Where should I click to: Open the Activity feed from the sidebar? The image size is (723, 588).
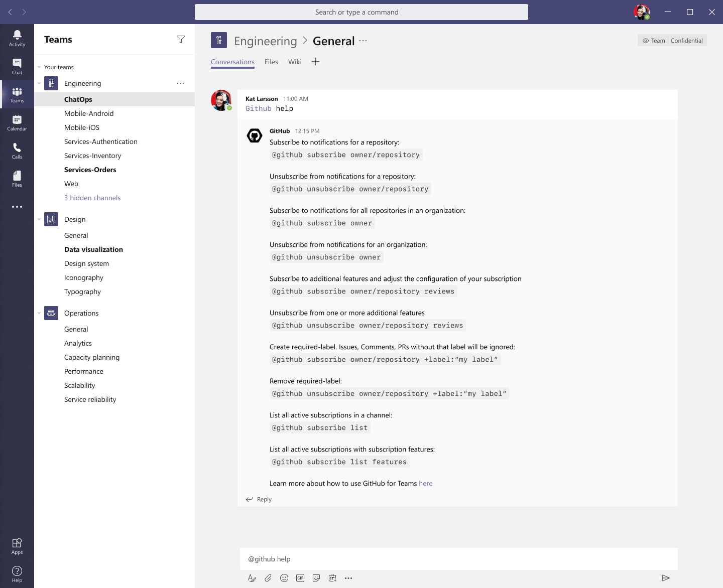17,38
